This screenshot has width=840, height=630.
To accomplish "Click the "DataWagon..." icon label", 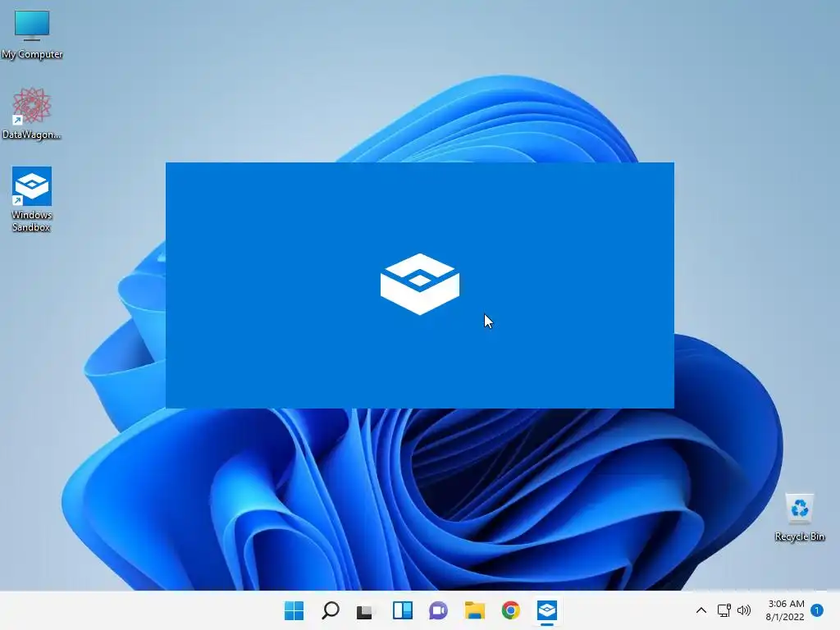I will pos(32,135).
